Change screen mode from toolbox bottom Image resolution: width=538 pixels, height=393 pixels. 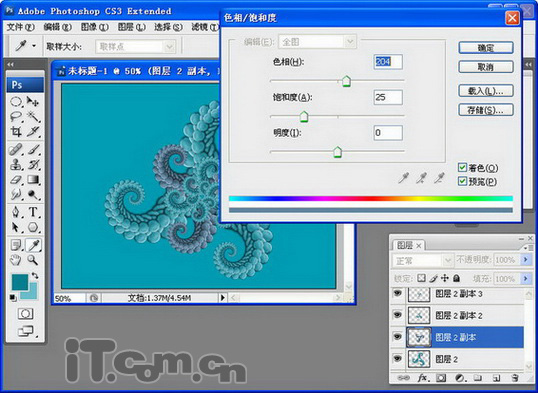click(x=26, y=331)
